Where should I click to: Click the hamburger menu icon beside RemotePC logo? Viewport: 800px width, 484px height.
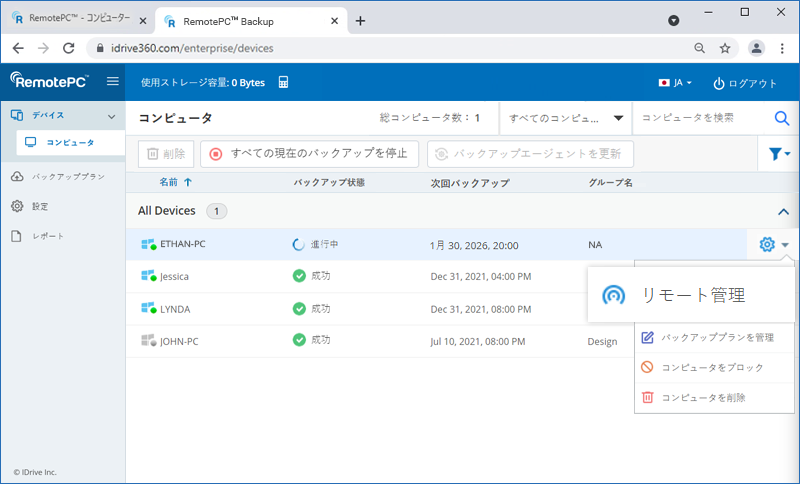(x=113, y=82)
